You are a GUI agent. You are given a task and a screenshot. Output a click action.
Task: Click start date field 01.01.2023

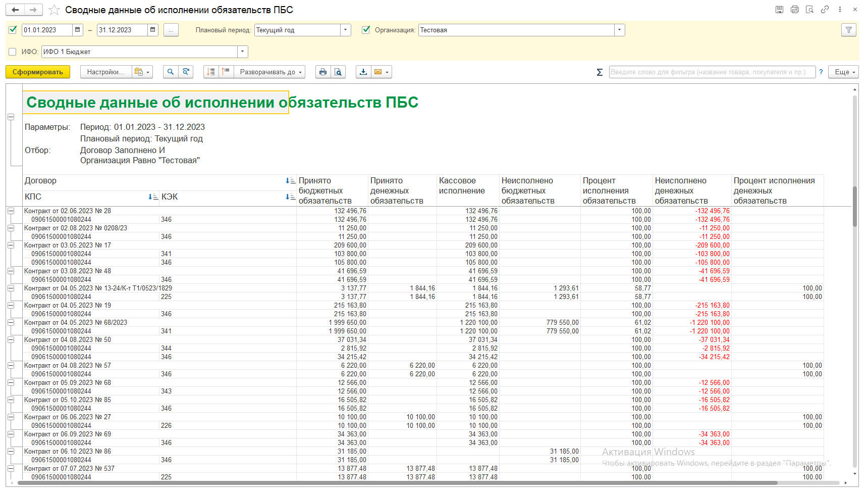point(47,30)
